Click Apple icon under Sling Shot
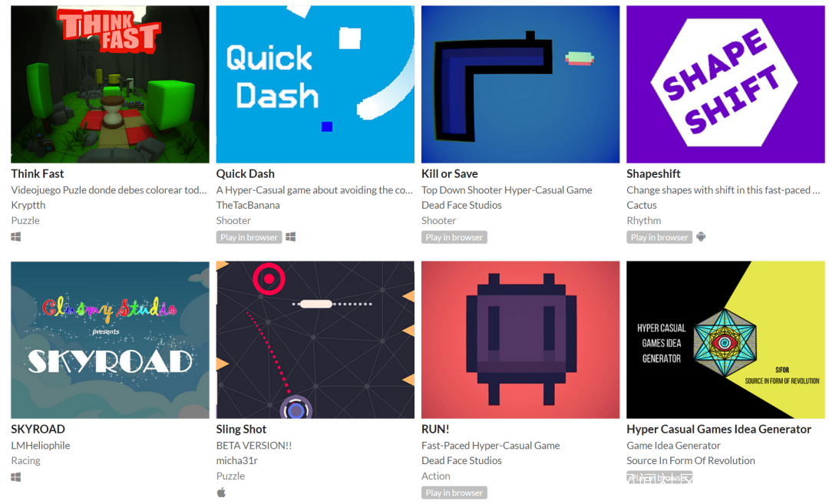Screen dimensions: 829x504 221,492
